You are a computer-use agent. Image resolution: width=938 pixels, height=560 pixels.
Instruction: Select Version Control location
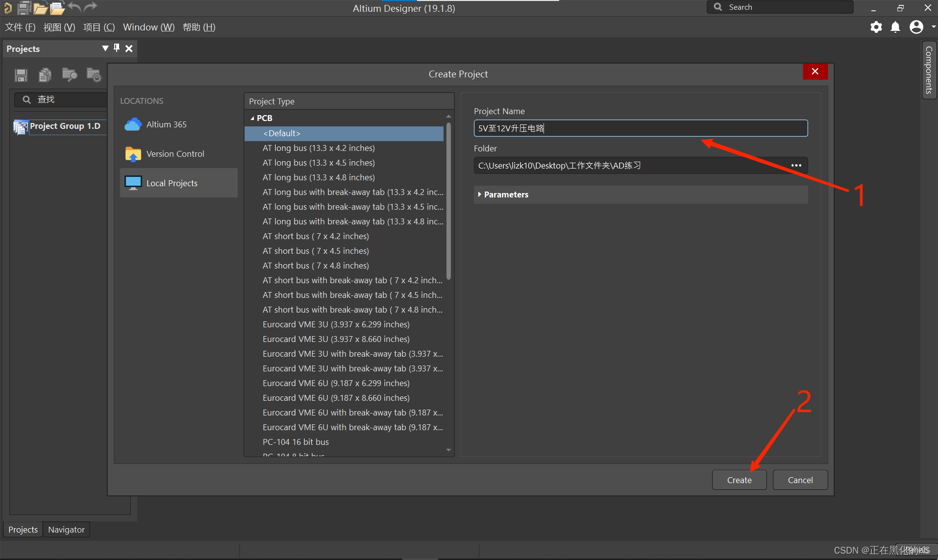pos(178,154)
